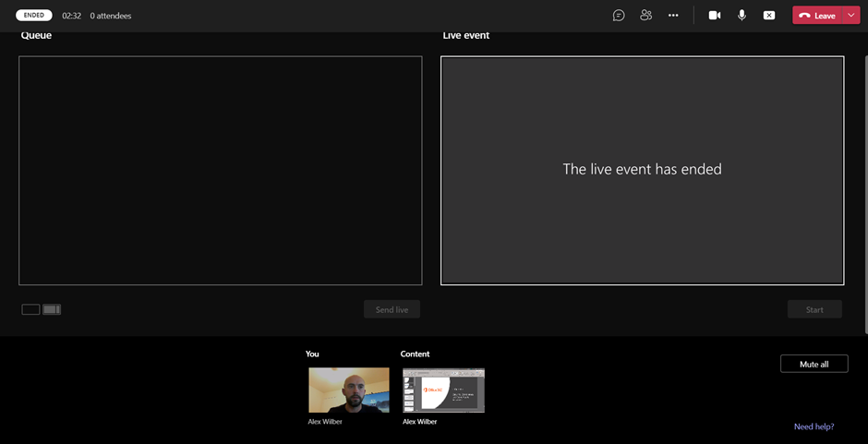Viewport: 868px width, 444px height.
Task: Select the shared Content slide thumbnail
Action: pyautogui.click(x=443, y=390)
